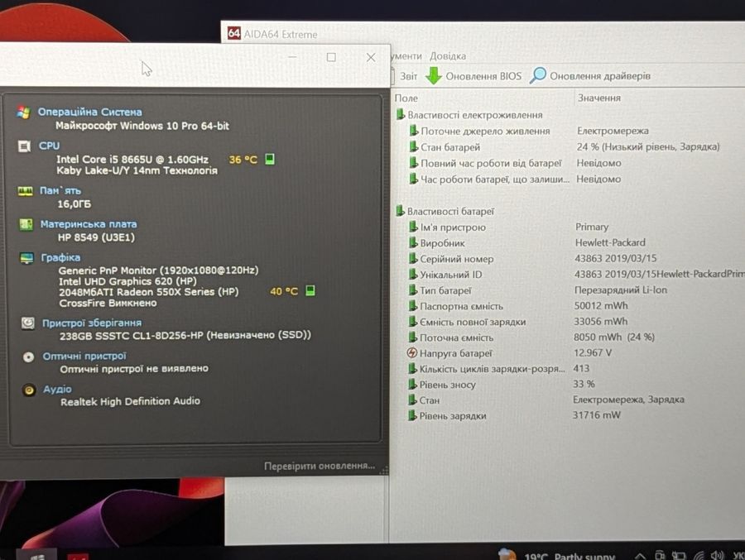
Task: Click the 33056 mWh value cell
Action: 601,321
